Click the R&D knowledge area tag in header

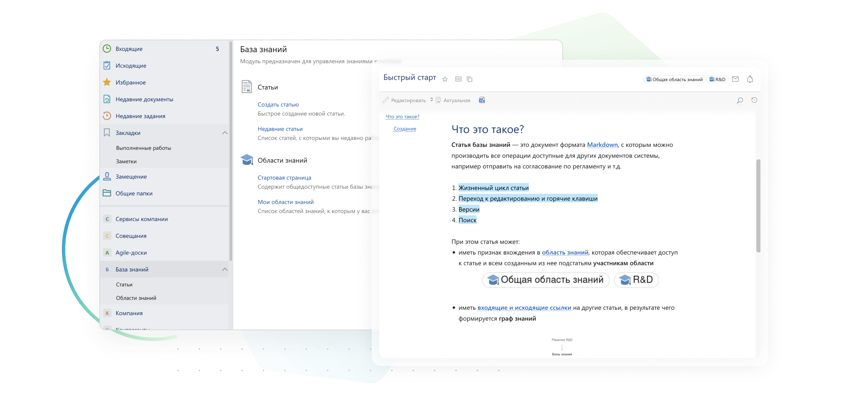click(717, 80)
